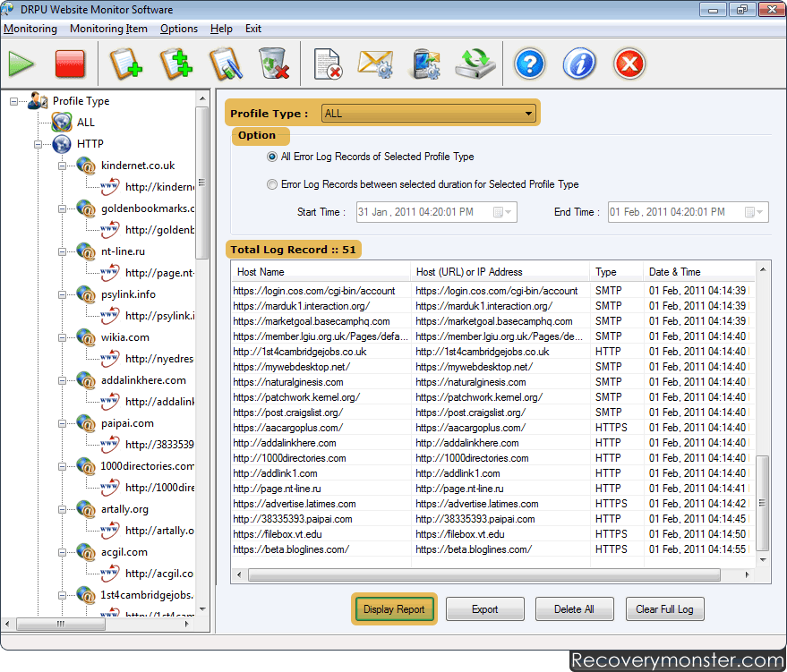Click kindernet.co.uk site icon in tree
This screenshot has width=787, height=672.
[86, 166]
